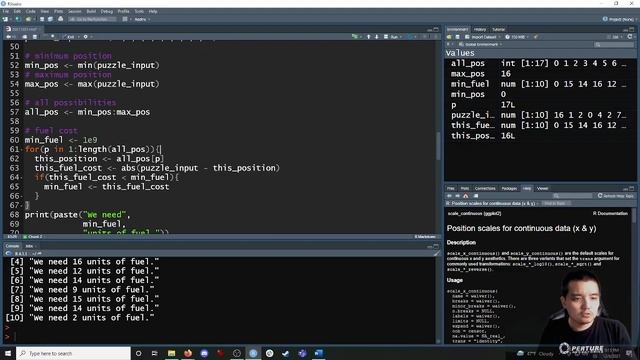Open the Debug menu

(x=107, y=11)
